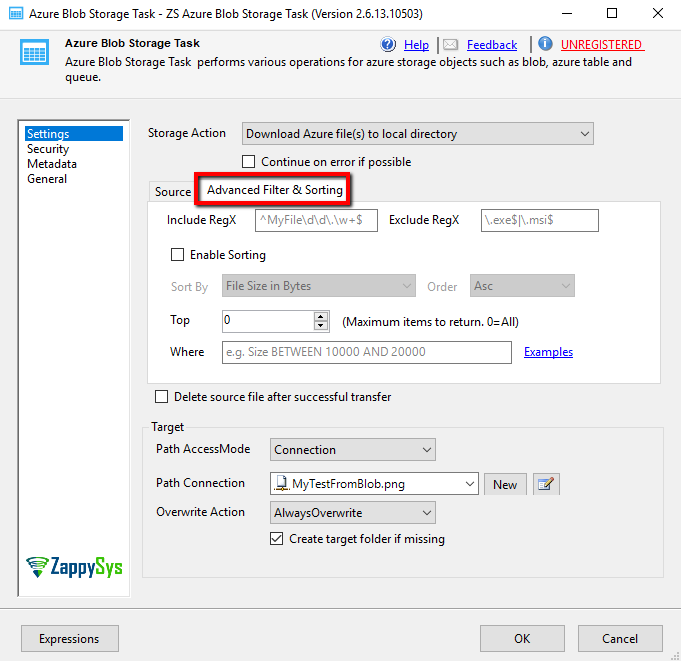The image size is (681, 661).
Task: Click the ZappySys logo
Action: pyautogui.click(x=74, y=567)
